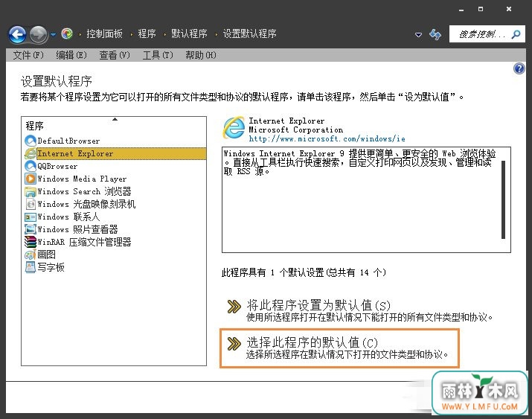Click the WinRAR books icon
This screenshot has height=419, width=532.
click(31, 242)
